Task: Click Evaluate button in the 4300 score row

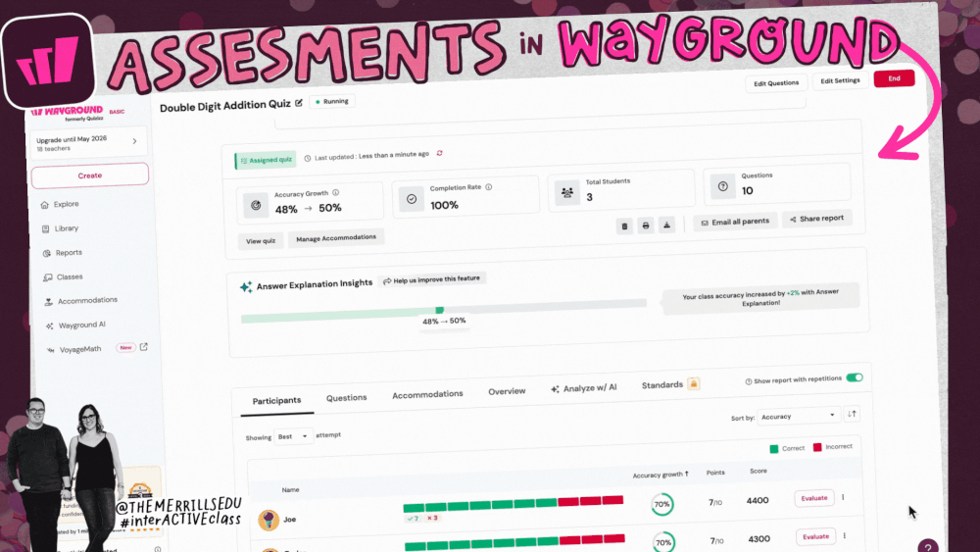Action: pos(815,536)
